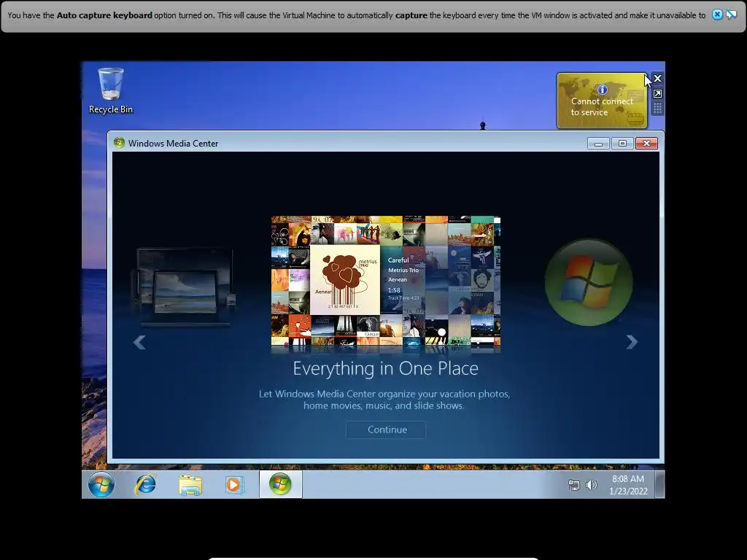Image resolution: width=747 pixels, height=560 pixels.
Task: Open the Recycle Bin desktop icon
Action: click(111, 90)
